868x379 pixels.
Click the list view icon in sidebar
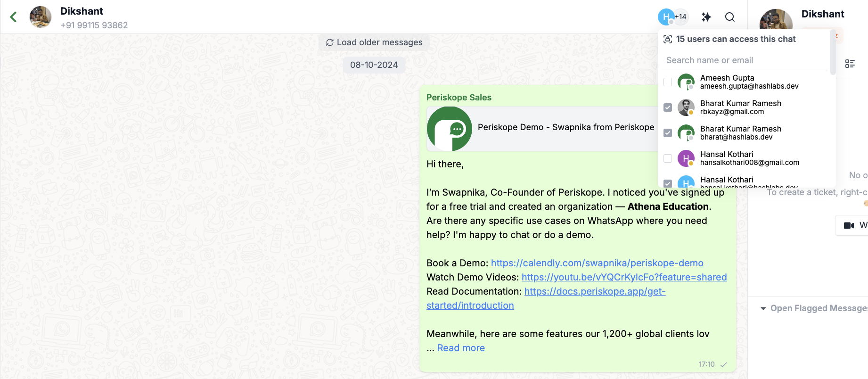tap(850, 64)
